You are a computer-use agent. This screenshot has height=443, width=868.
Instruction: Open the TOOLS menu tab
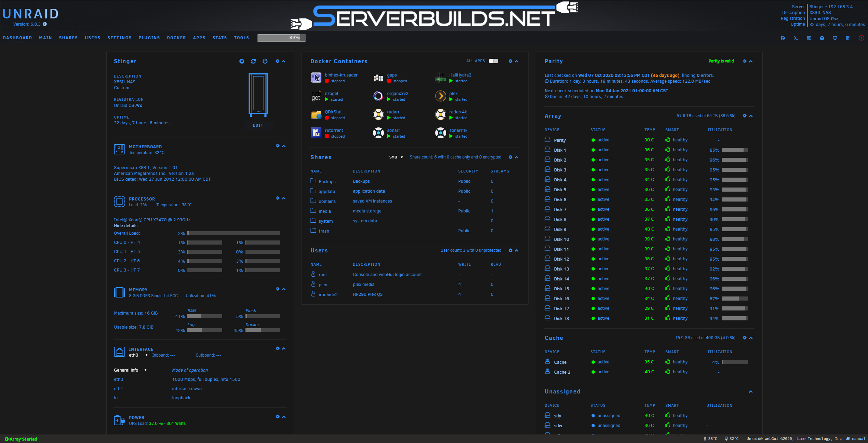(241, 38)
